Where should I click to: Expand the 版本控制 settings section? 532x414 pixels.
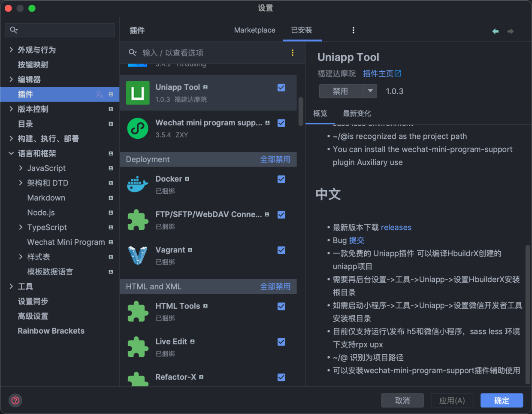11,109
